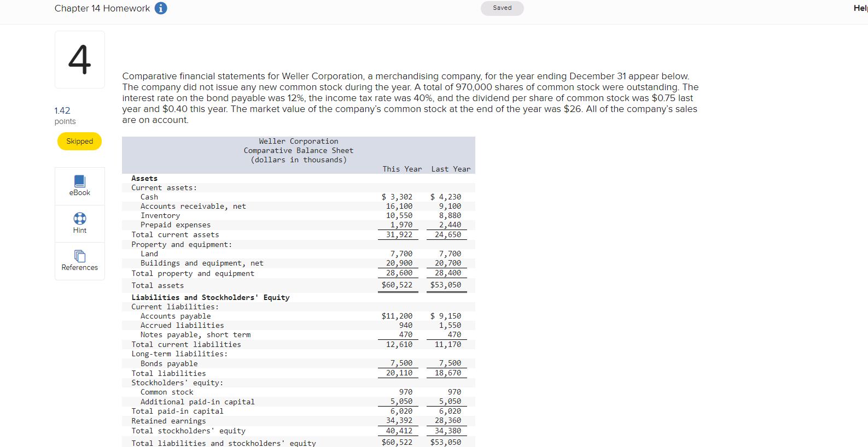
Task: Select Total assets Last Year $53,050
Action: coord(446,285)
